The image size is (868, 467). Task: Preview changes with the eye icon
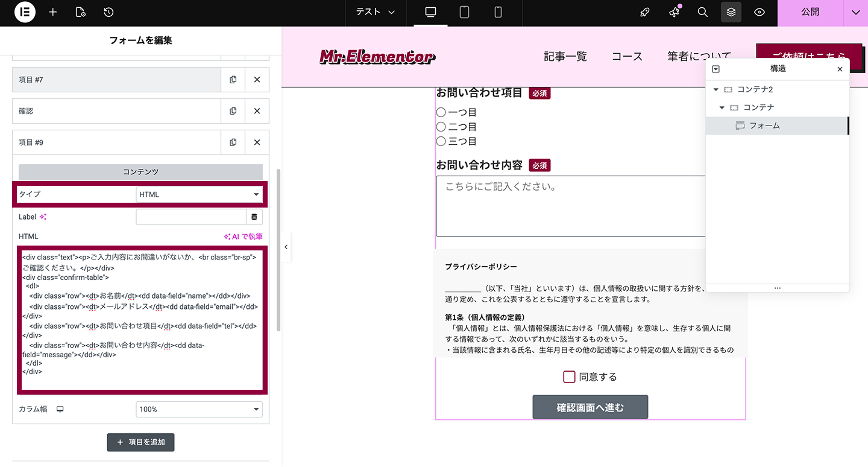[759, 12]
